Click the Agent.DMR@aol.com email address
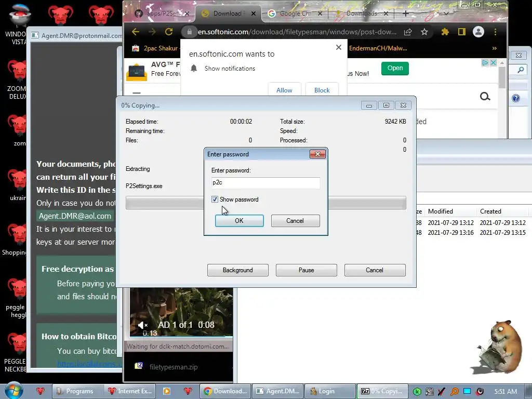 75,216
